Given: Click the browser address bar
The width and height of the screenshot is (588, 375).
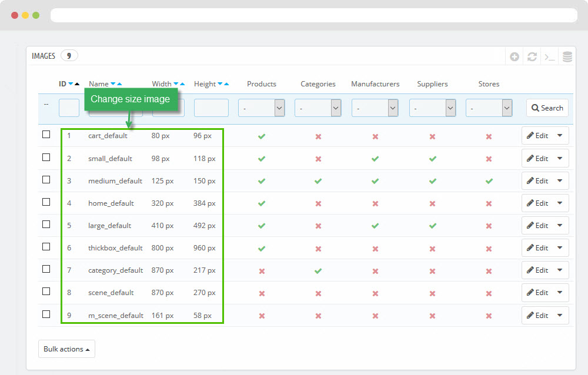Looking at the screenshot, I should click(x=314, y=15).
